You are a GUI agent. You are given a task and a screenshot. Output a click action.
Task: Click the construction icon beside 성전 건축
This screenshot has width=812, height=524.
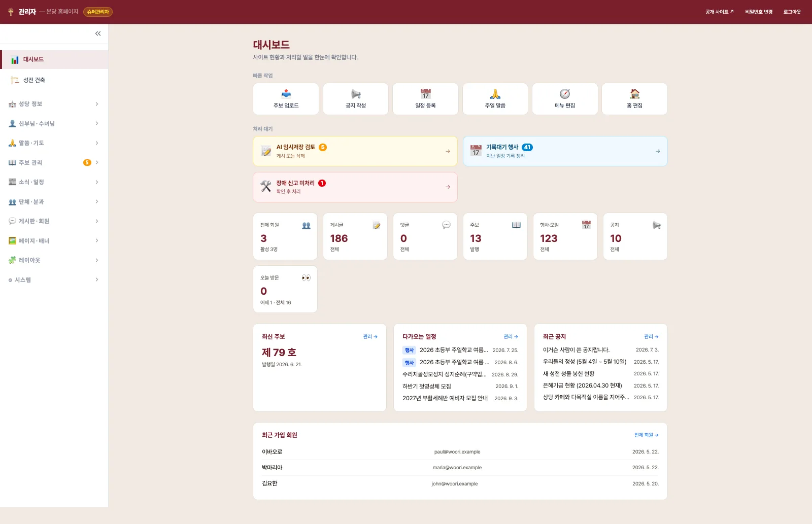15,80
